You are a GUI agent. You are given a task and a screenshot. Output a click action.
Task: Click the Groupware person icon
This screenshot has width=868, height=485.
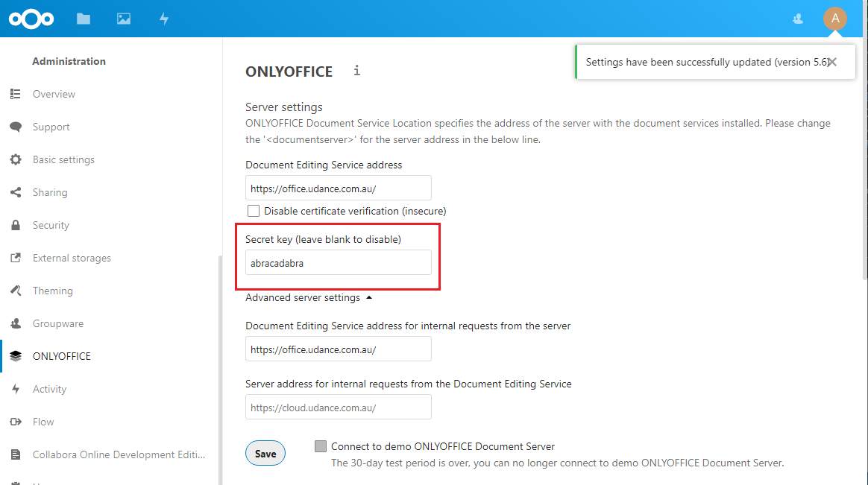click(x=16, y=323)
